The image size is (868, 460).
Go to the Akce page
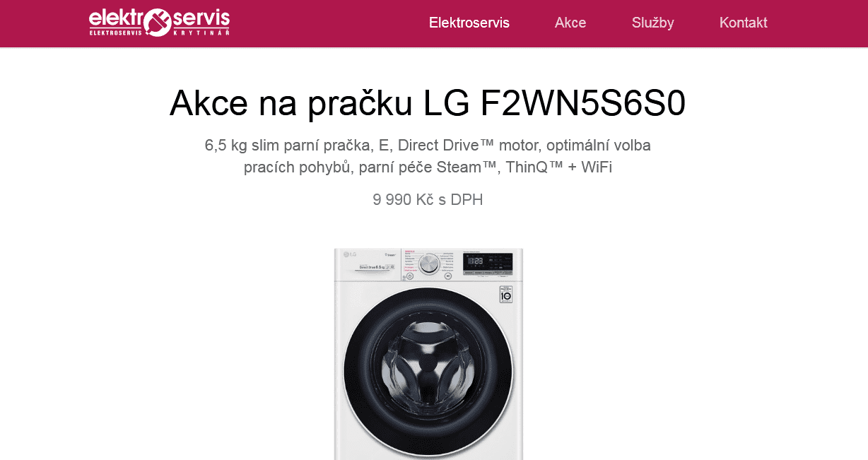click(x=570, y=23)
